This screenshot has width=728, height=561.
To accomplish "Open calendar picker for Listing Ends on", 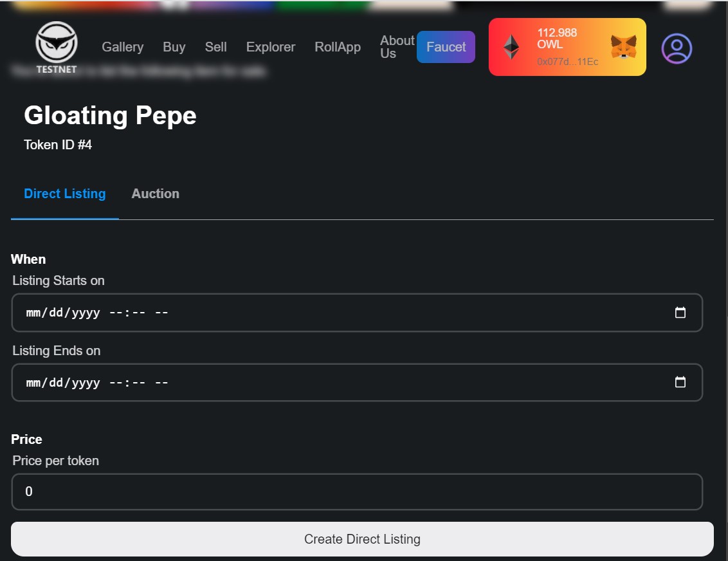I will (x=680, y=382).
